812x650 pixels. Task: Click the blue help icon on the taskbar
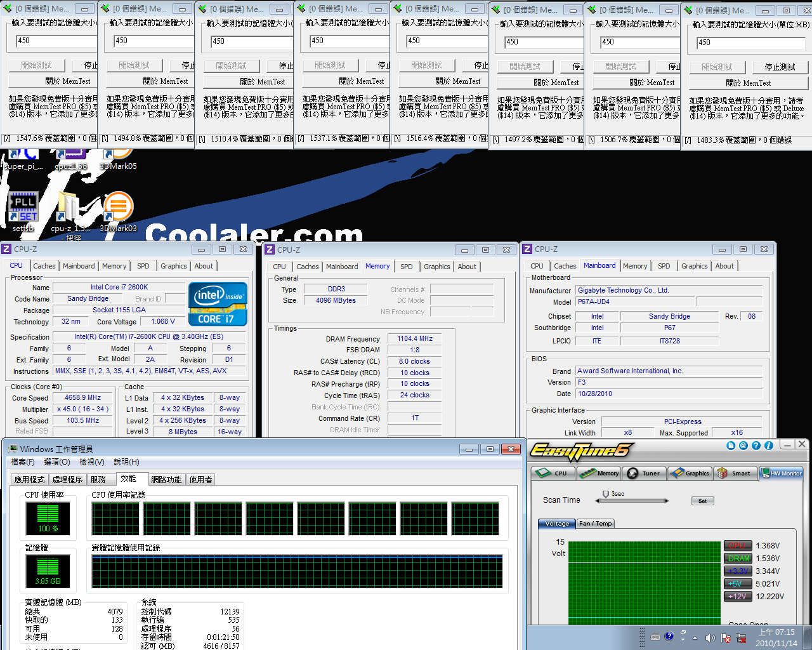click(669, 637)
